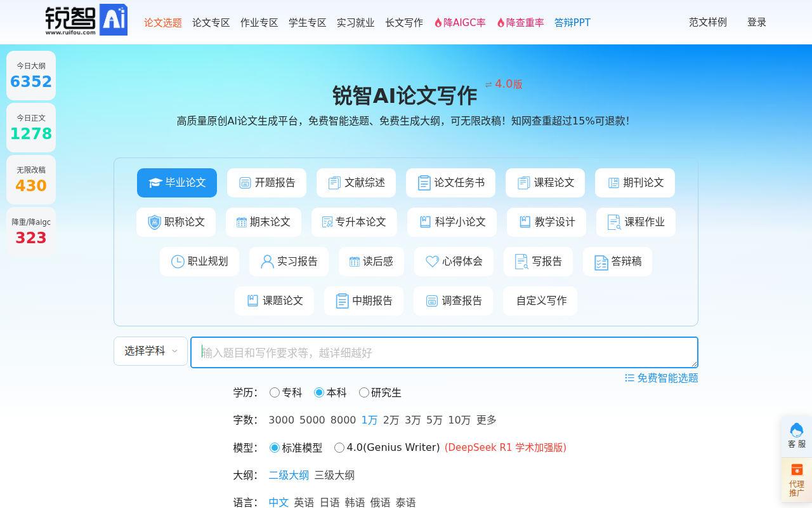Switch version via 4.0版 toggle
This screenshot has height=508, width=812.
[504, 84]
